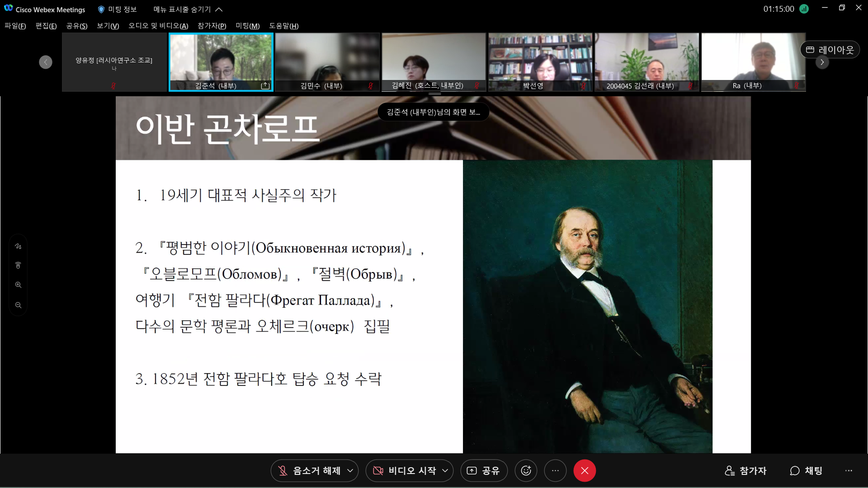Viewport: 868px width, 488px height.
Task: Click the 미팅 정보 shield button
Action: point(117,9)
